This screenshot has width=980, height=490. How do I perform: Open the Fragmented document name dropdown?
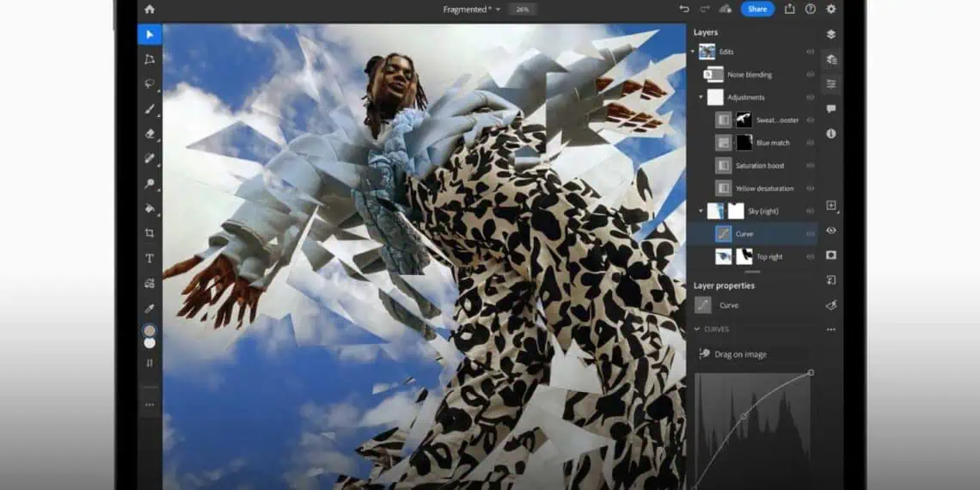[498, 9]
